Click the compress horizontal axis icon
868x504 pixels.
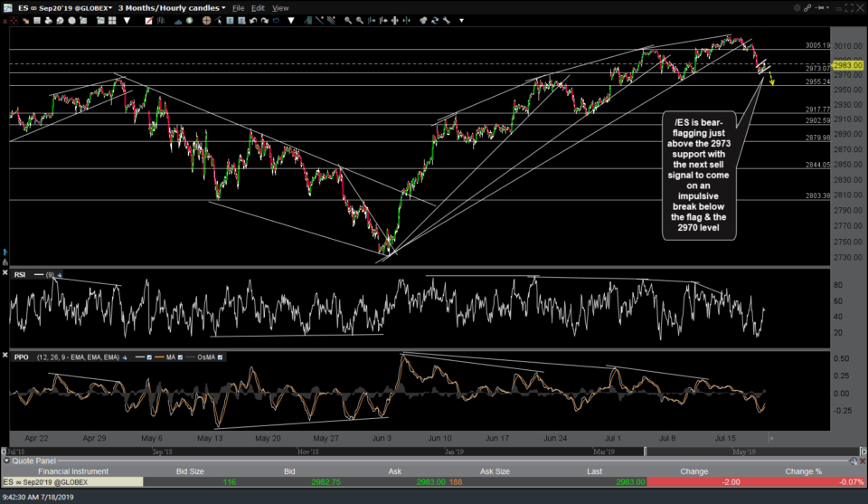pyautogui.click(x=406, y=21)
